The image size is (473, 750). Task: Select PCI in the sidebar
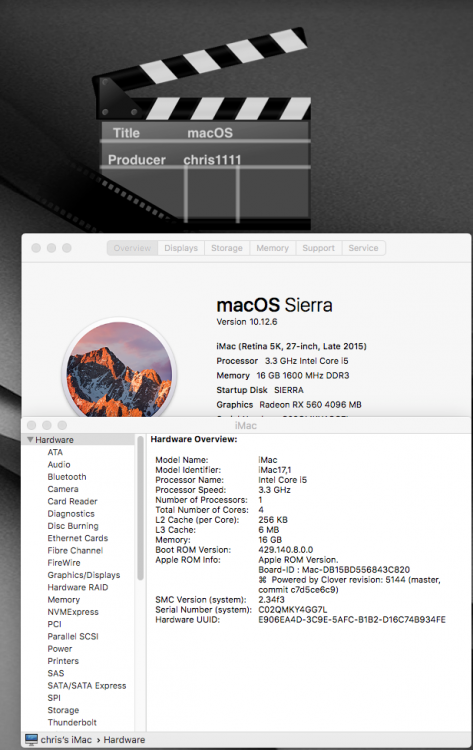point(55,624)
